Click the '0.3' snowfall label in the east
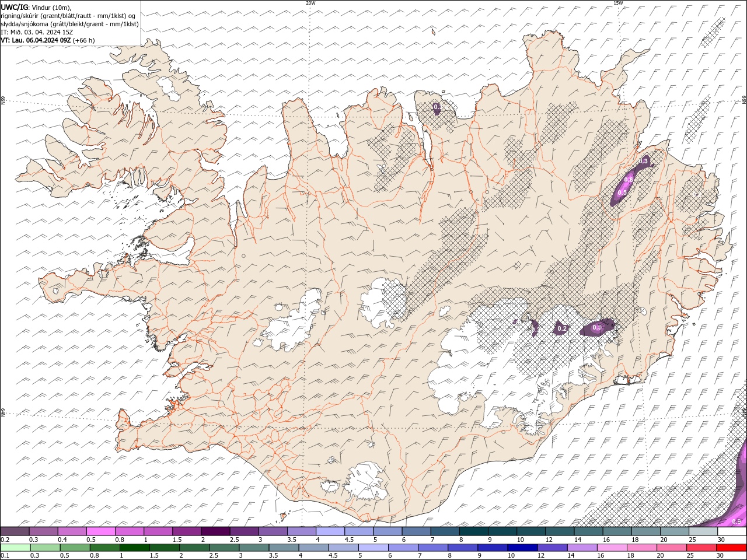Screen dimensions: 747x560 point(644,160)
